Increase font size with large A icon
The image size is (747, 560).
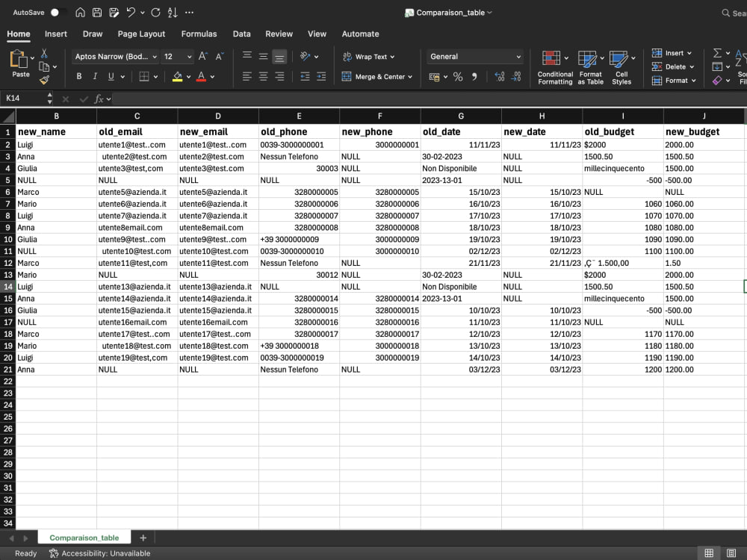[x=202, y=56]
